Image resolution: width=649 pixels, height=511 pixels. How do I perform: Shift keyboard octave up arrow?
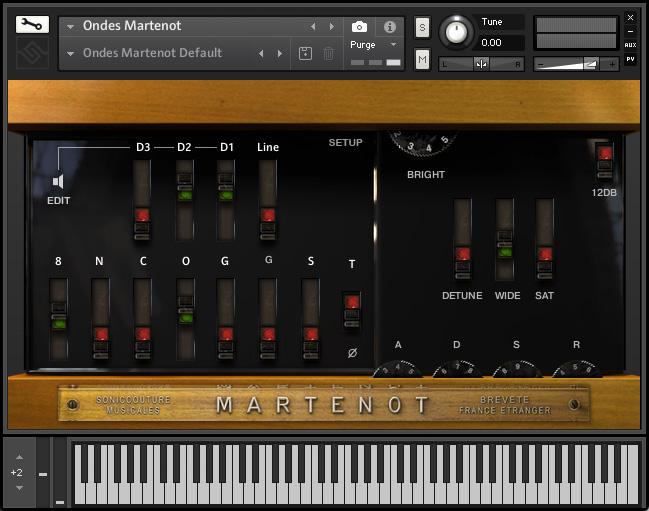pyautogui.click(x=19, y=457)
